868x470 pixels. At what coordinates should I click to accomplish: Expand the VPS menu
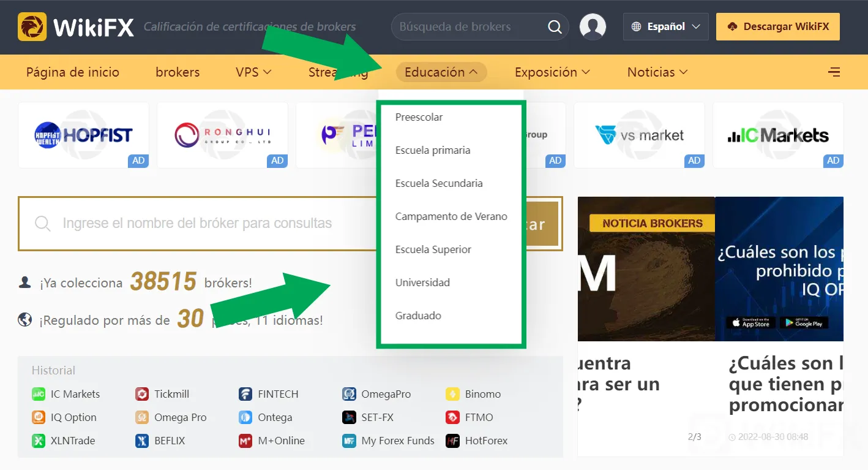[253, 72]
